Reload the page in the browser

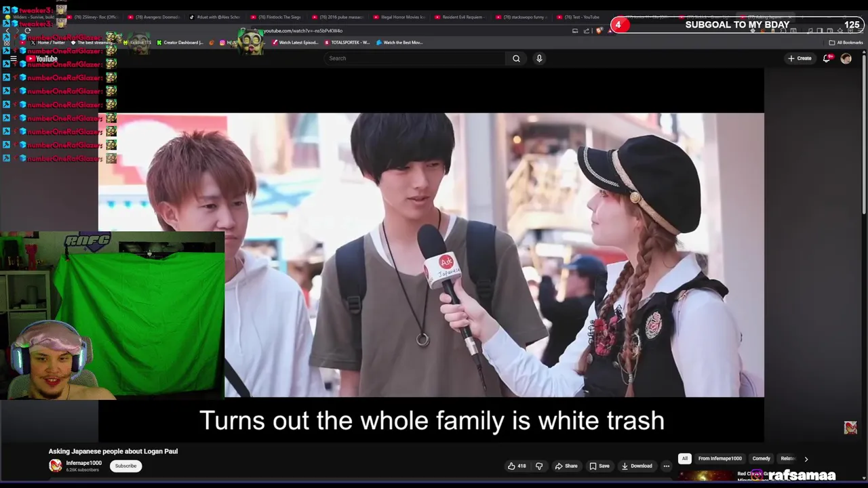click(x=27, y=30)
